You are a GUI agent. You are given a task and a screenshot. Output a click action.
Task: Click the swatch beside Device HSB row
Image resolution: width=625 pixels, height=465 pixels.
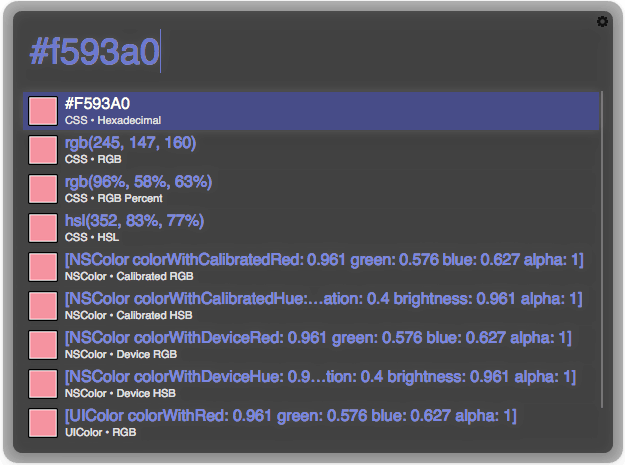pos(43,384)
